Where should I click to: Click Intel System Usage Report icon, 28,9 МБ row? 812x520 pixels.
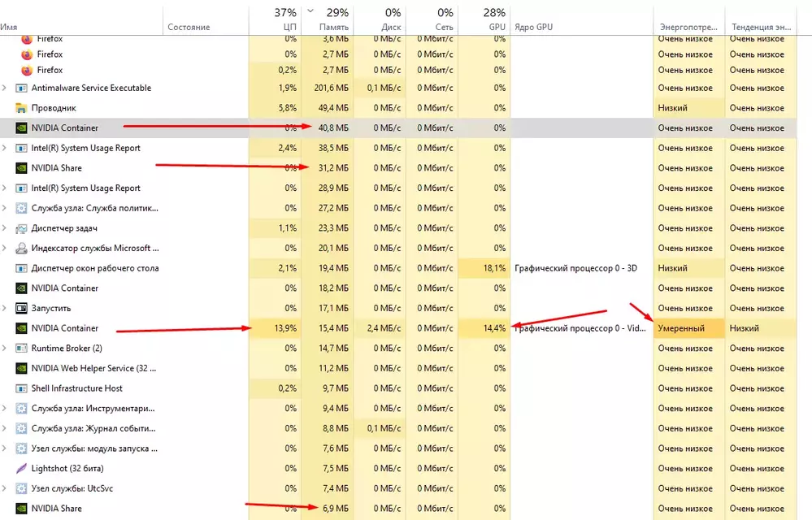pyautogui.click(x=21, y=188)
